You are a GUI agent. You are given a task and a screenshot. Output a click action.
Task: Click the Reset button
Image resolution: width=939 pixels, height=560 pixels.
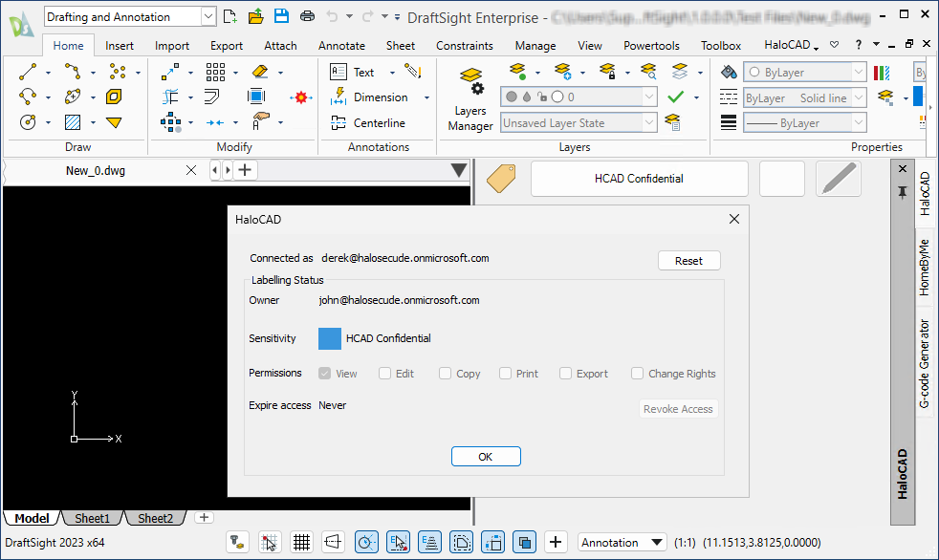[688, 261]
